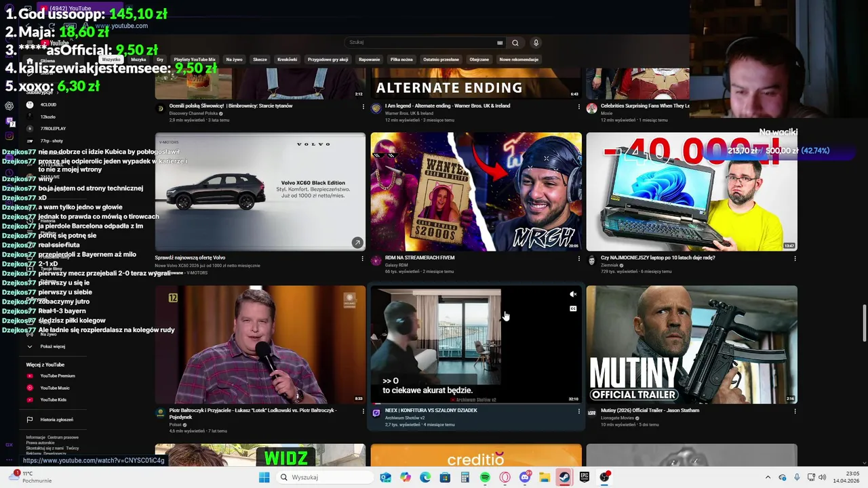868x488 pixels.
Task: Click the Twitch icon in the Opera sidebar
Action: (x=9, y=121)
